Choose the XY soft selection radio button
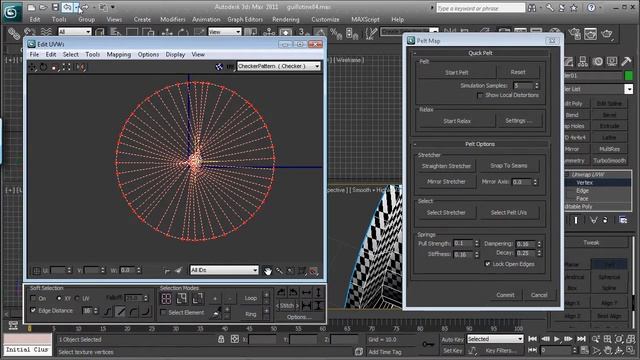 point(59,298)
